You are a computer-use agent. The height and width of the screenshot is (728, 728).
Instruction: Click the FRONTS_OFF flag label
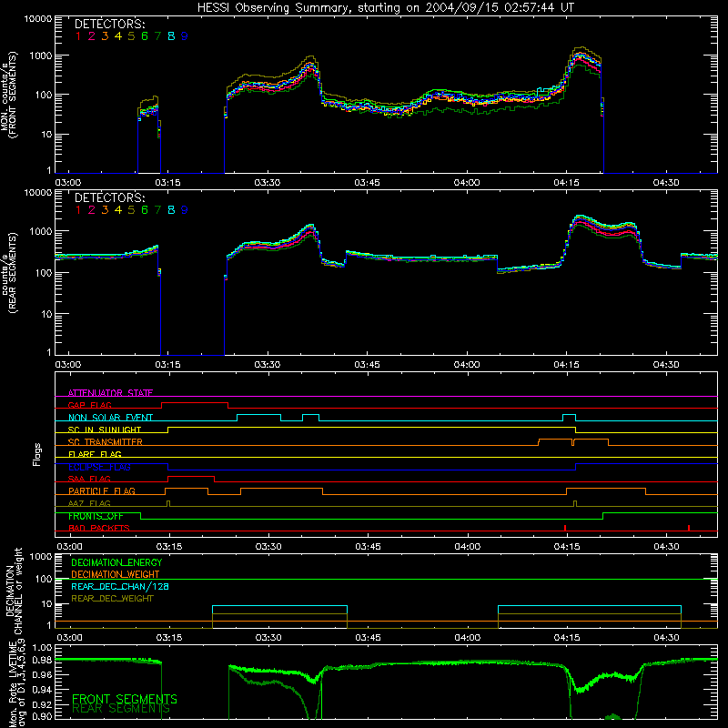coord(96,516)
